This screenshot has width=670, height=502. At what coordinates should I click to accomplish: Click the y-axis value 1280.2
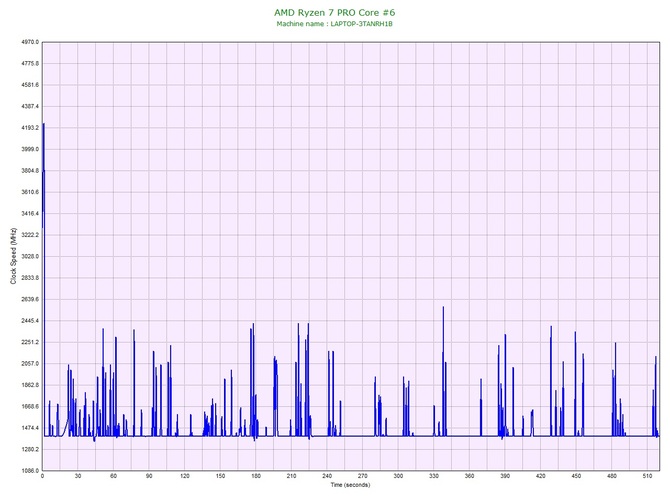30,449
